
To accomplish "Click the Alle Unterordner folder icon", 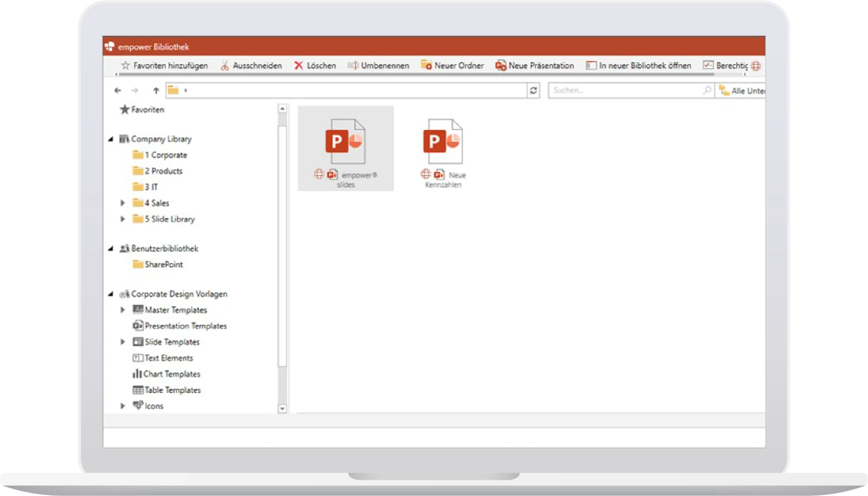I will 724,90.
